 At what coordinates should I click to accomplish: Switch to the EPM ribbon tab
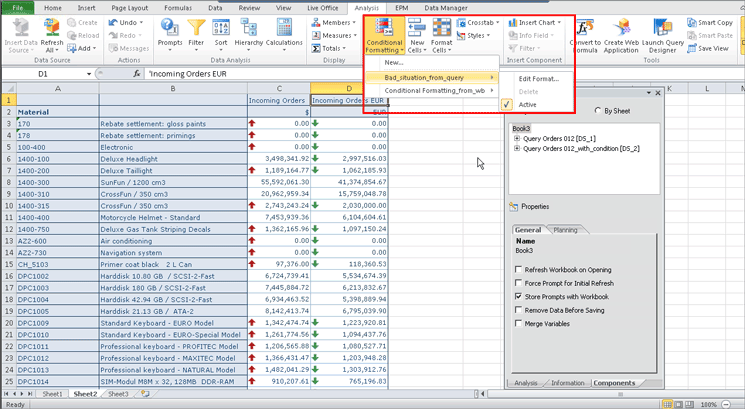coord(401,8)
